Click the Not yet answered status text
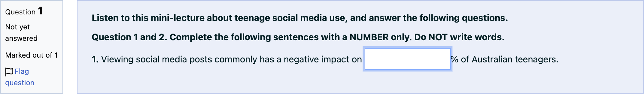 pyautogui.click(x=21, y=33)
